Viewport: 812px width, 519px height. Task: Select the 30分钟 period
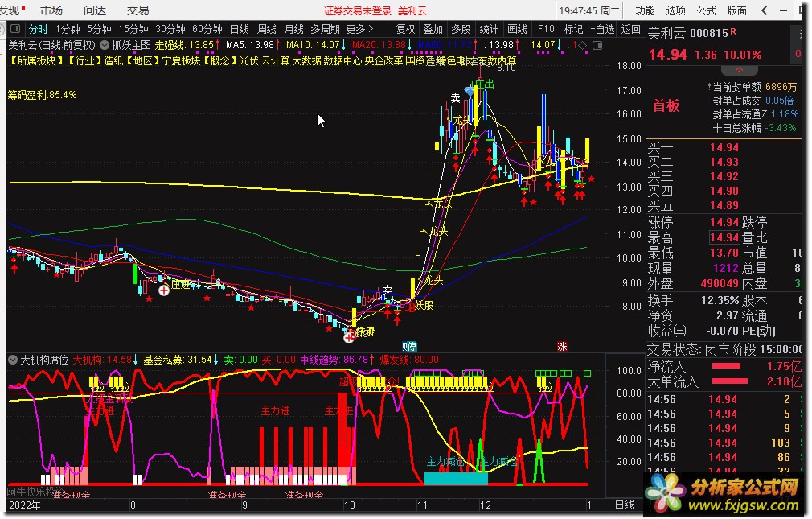tap(170, 29)
